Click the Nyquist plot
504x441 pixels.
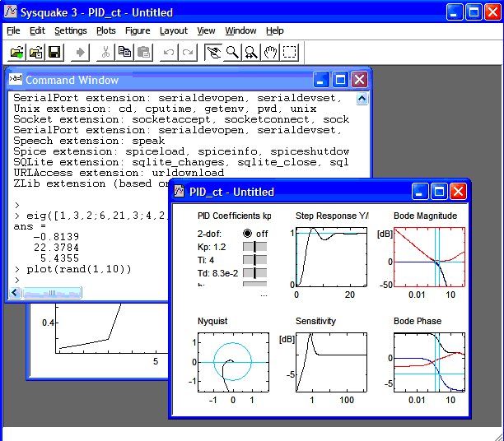coord(233,362)
